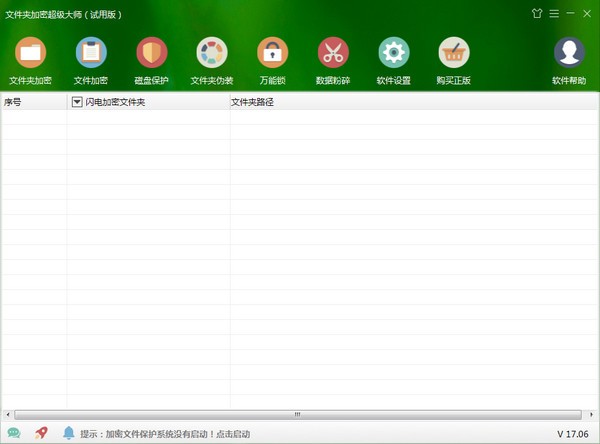Image resolution: width=600 pixels, height=444 pixels.
Task: Launch the 文件夹伪装 folder disguise tool
Action: coord(212,53)
